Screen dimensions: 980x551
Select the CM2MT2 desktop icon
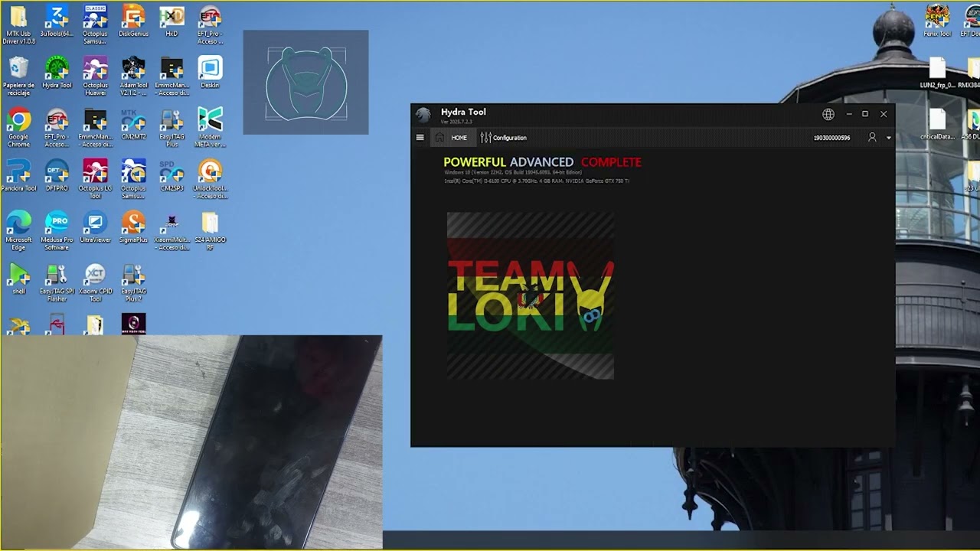pyautogui.click(x=133, y=124)
